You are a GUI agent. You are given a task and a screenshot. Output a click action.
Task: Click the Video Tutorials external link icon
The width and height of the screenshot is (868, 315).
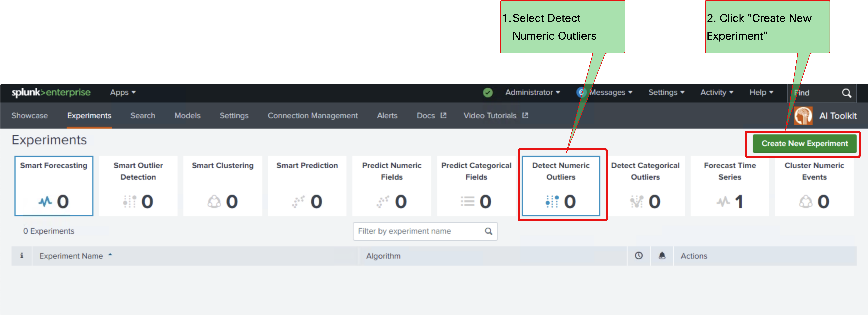(x=525, y=115)
